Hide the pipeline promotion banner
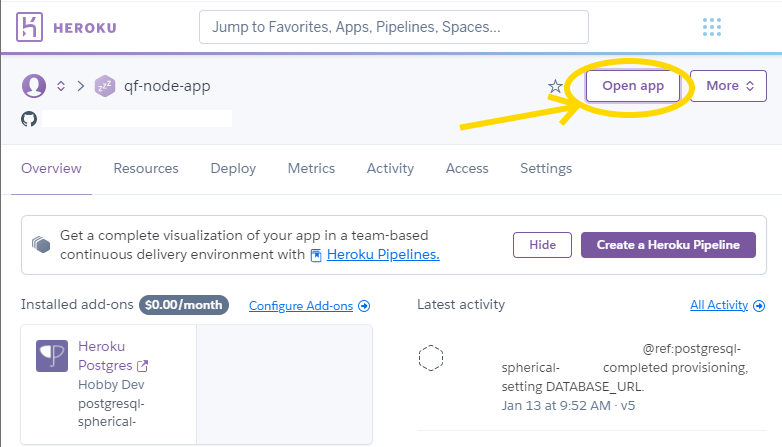This screenshot has width=782, height=447. (542, 245)
